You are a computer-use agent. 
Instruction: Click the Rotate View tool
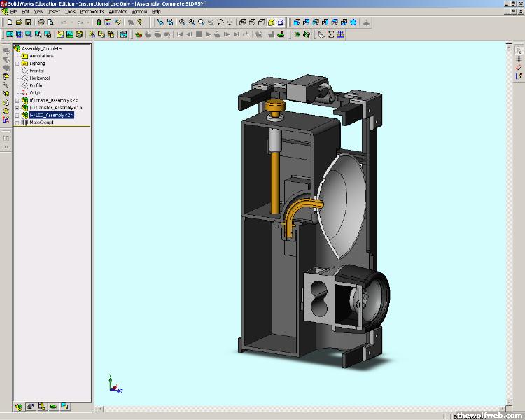pyautogui.click(x=221, y=22)
